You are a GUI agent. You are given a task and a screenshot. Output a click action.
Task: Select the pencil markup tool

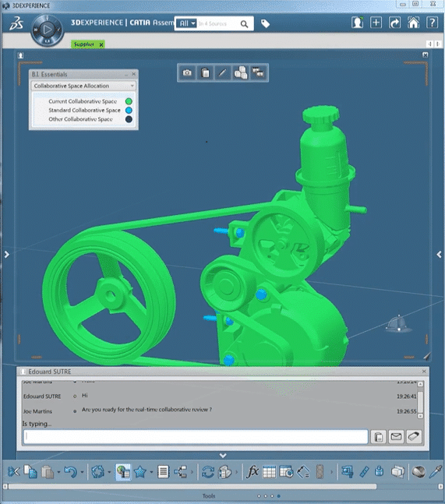coord(222,73)
